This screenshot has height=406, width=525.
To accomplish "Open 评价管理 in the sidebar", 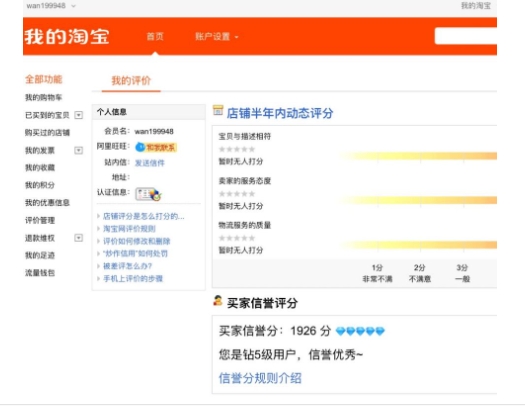I will pos(40,220).
